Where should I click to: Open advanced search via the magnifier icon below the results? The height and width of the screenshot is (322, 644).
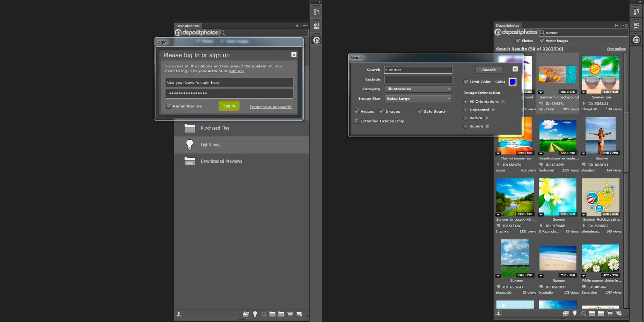pos(583,313)
